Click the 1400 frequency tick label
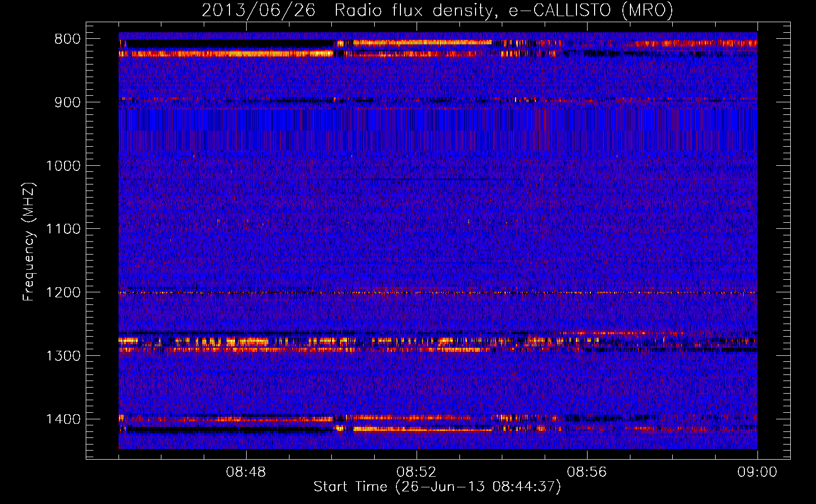 tap(64, 419)
